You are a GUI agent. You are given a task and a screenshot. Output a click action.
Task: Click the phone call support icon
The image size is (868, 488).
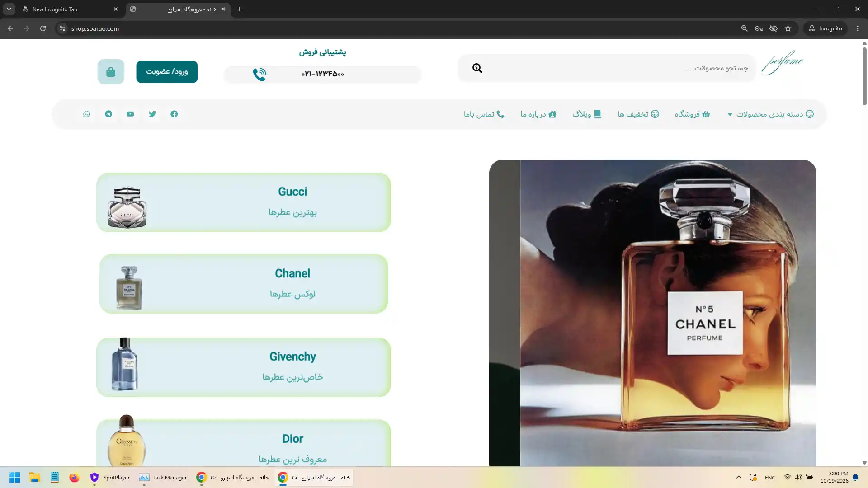point(259,74)
